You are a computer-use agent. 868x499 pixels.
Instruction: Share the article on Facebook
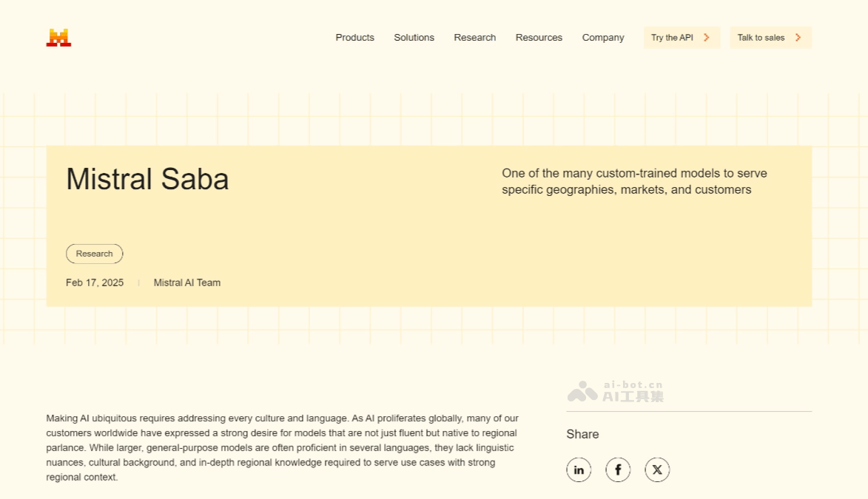click(618, 469)
